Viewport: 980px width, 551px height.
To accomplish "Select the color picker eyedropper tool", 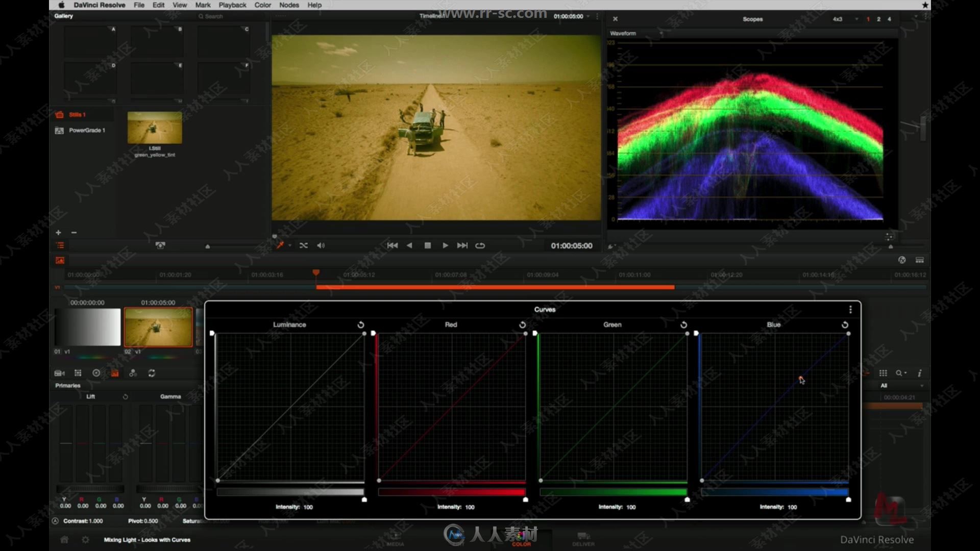I will (x=280, y=245).
